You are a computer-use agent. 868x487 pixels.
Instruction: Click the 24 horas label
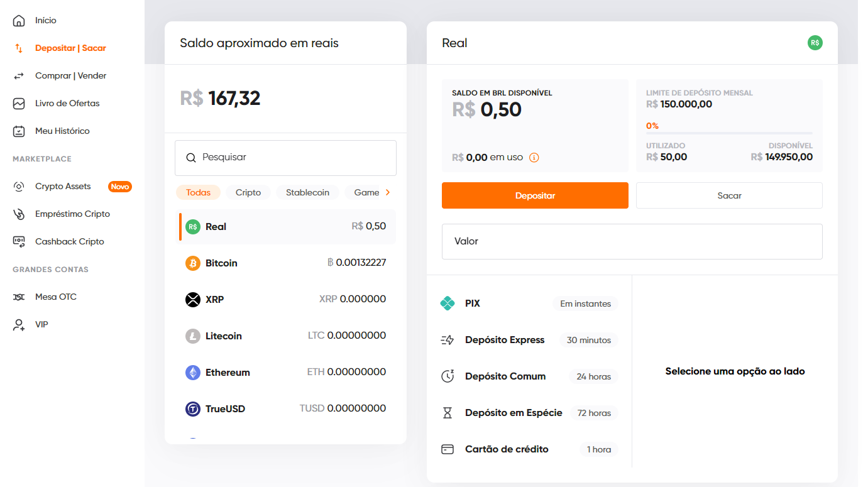pos(594,376)
